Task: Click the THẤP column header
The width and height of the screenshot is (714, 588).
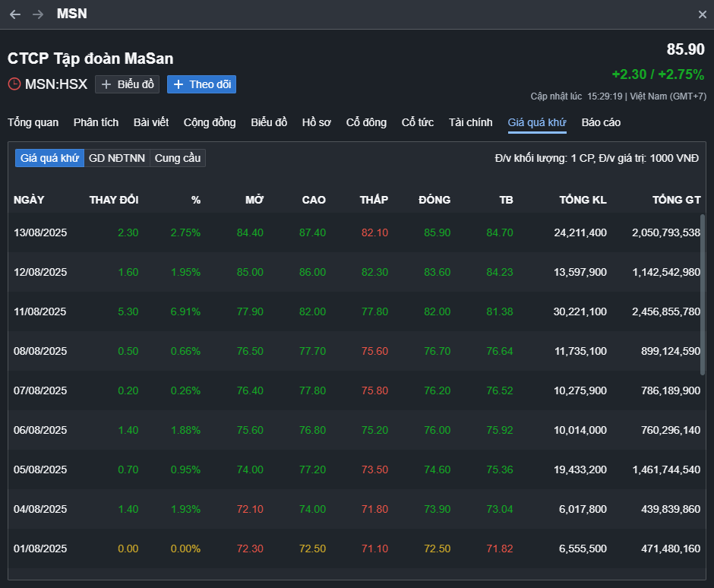Action: (x=374, y=200)
